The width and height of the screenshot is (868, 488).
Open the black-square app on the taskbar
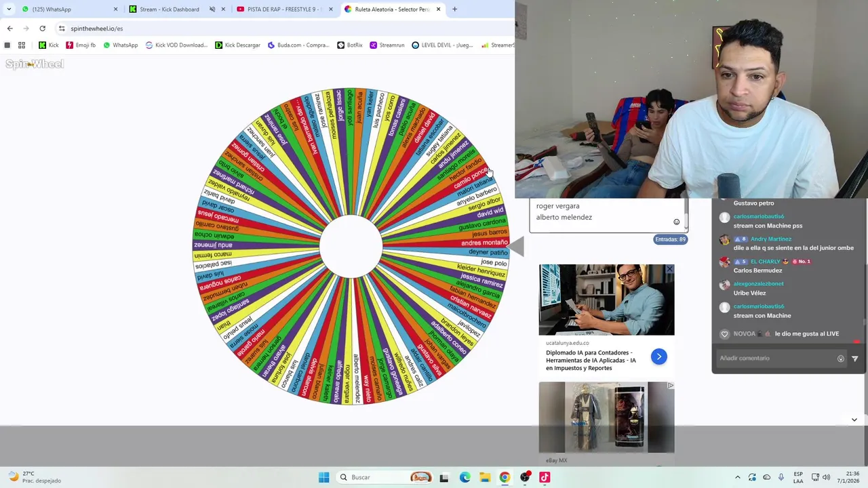(444, 477)
